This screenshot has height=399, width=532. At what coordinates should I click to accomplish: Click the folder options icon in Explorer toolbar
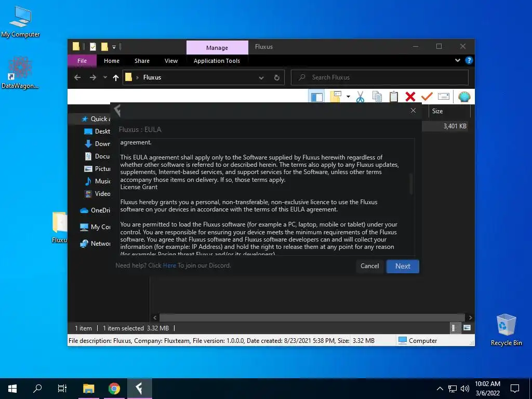coord(336,97)
